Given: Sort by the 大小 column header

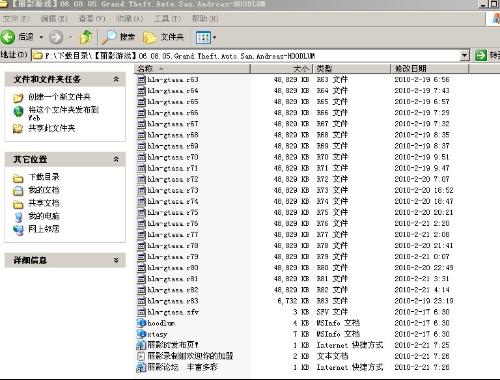Looking at the screenshot, I should (x=281, y=69).
